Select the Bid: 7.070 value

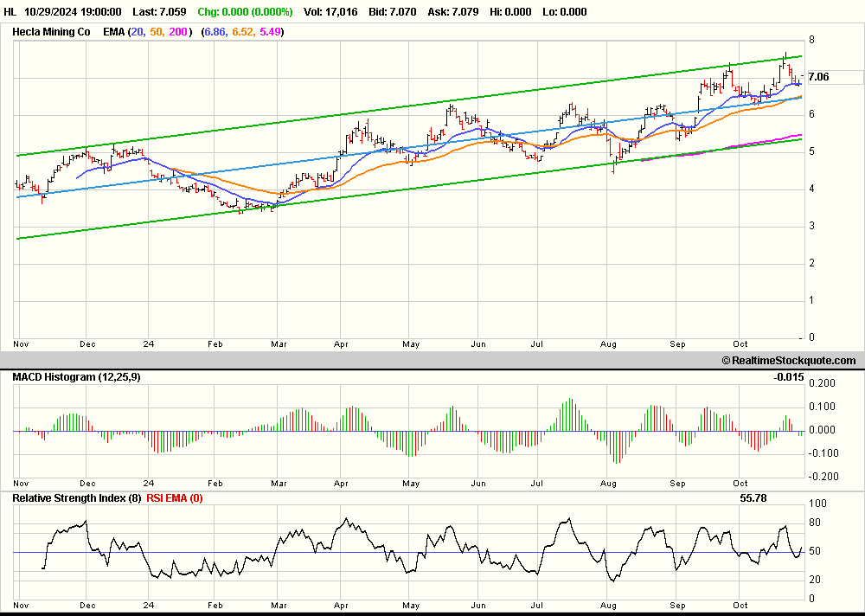tap(392, 11)
